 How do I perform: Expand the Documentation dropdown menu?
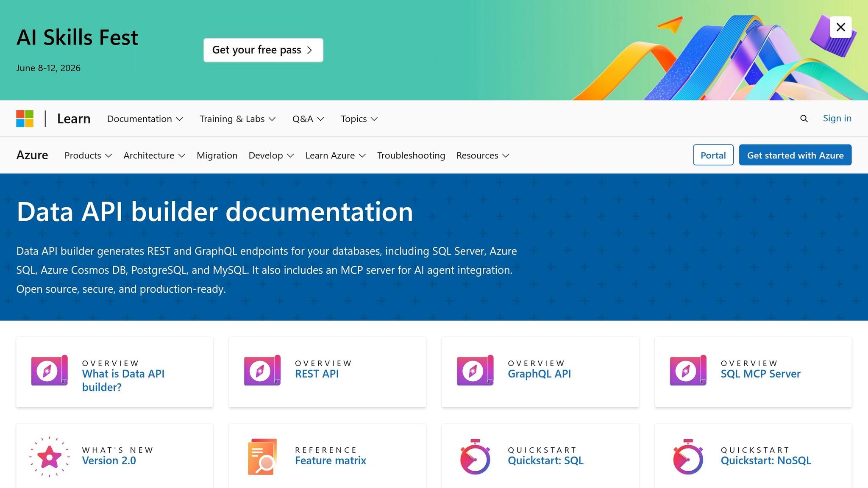(x=145, y=119)
